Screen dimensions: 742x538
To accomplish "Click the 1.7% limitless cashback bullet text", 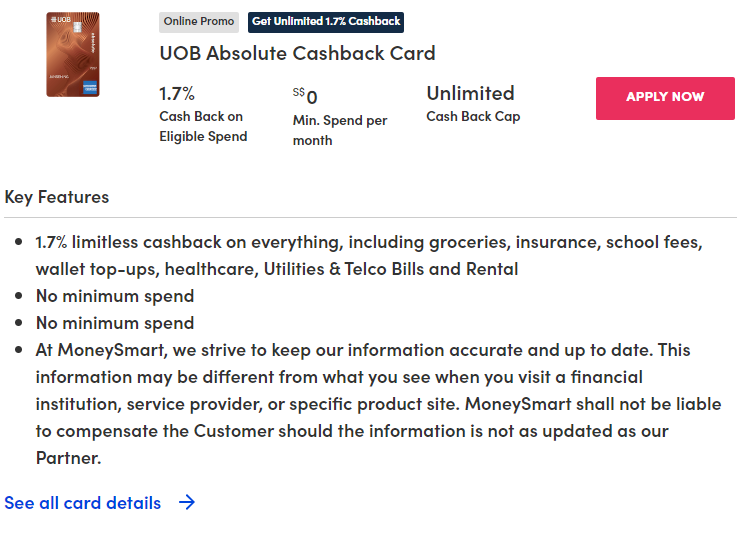I will 369,256.
